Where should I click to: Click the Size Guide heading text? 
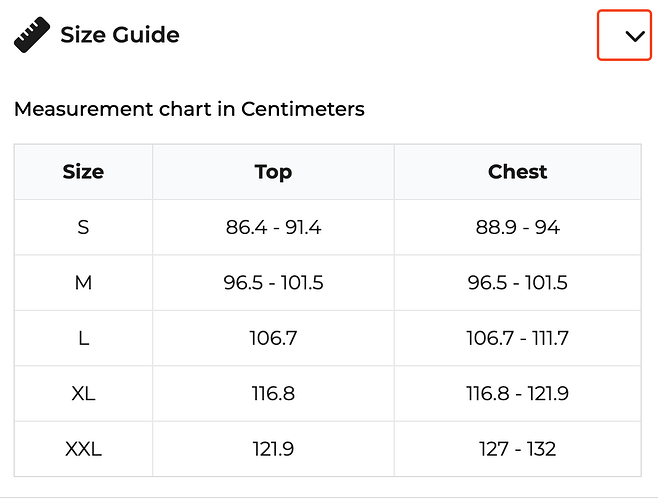[x=120, y=35]
